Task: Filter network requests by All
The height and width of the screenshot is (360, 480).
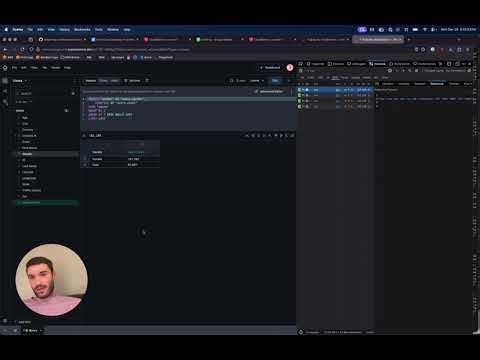Action: [x=302, y=77]
